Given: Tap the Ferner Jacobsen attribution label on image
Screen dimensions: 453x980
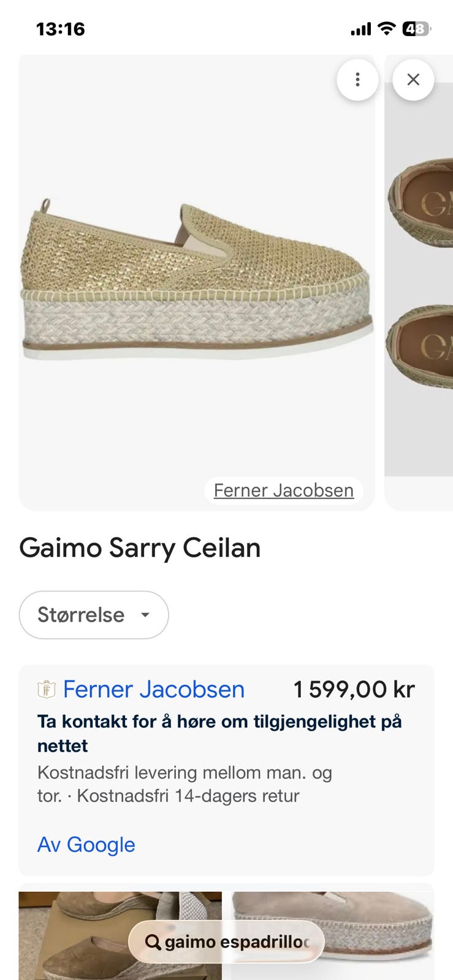Looking at the screenshot, I should pos(283,490).
